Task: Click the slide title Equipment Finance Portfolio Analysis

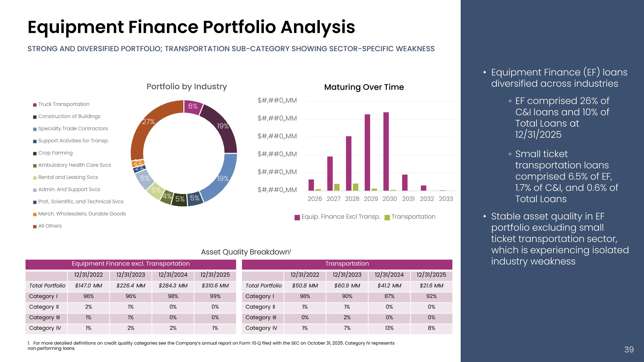Action: pyautogui.click(x=191, y=27)
